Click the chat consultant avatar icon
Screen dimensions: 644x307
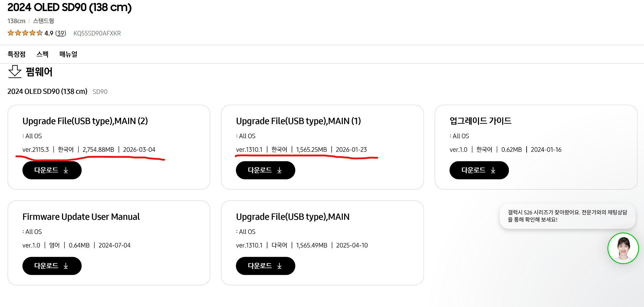tap(623, 248)
